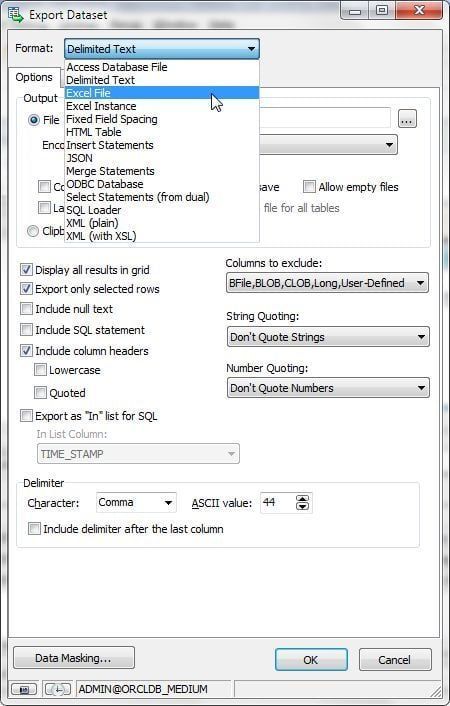This screenshot has width=450, height=706.
Task: Enable Allow empty files checkbox
Action: tap(309, 186)
